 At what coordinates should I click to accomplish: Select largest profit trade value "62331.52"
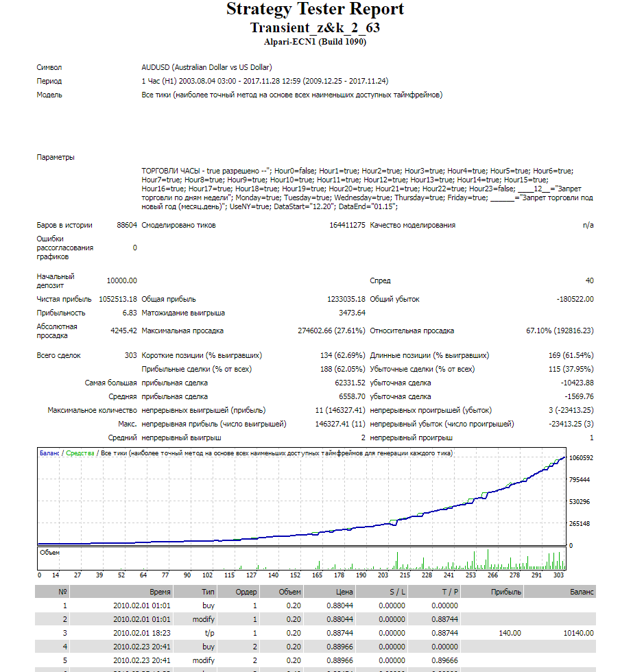(x=350, y=383)
